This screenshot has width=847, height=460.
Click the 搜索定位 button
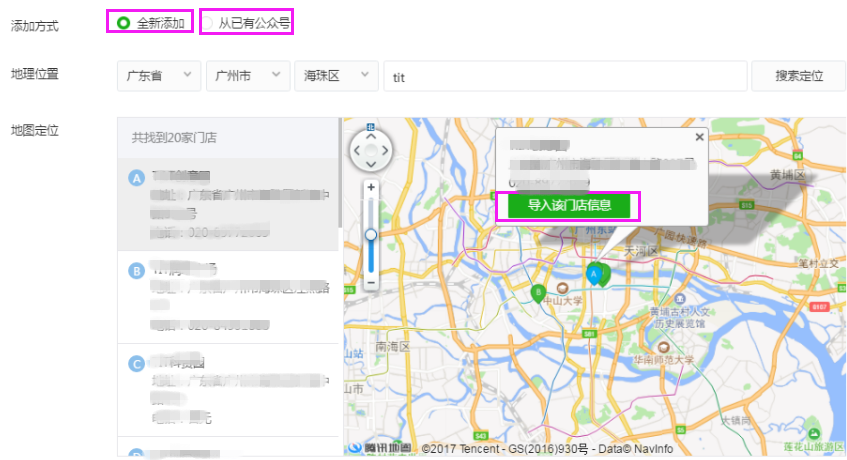click(798, 76)
